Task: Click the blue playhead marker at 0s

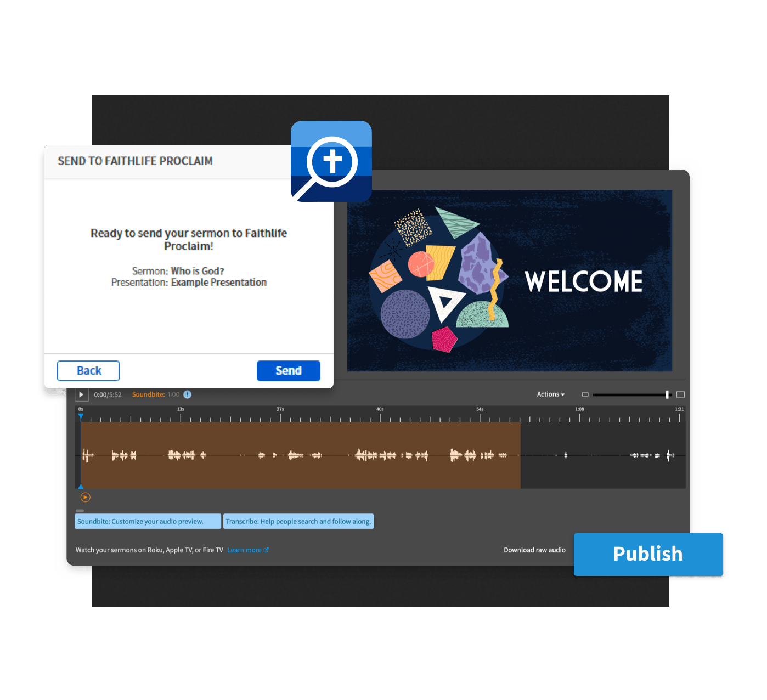Action: (81, 417)
